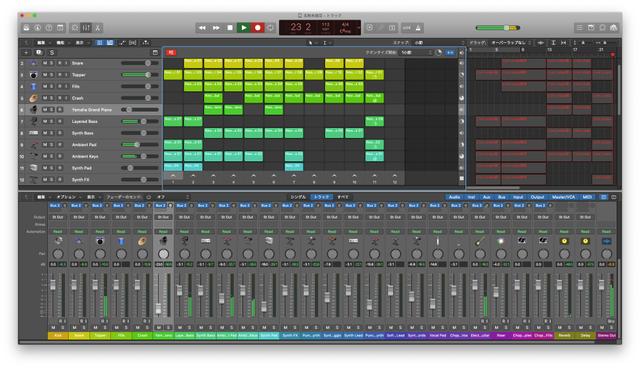Start playback with the green Play button
This screenshot has height=368, width=640.
pyautogui.click(x=244, y=28)
